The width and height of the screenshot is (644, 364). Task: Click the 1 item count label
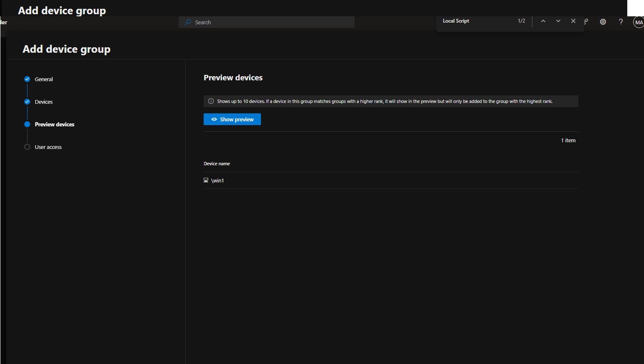(x=568, y=140)
